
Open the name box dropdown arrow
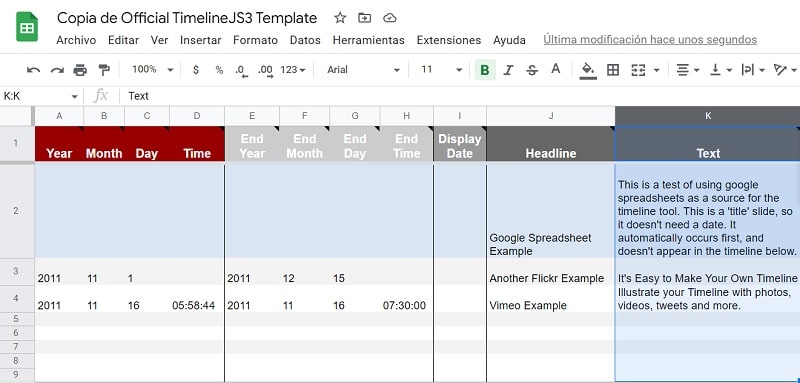click(x=74, y=96)
